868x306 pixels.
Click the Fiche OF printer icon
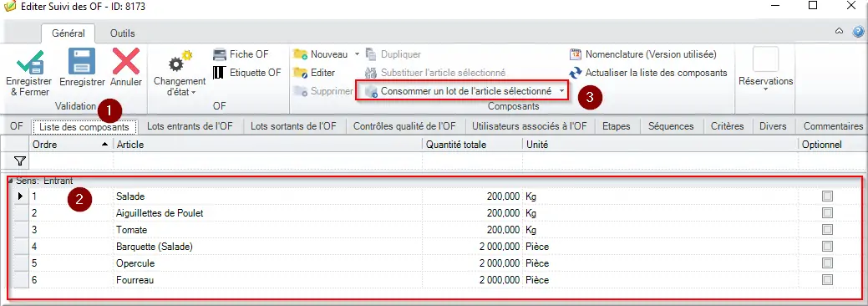[220, 54]
